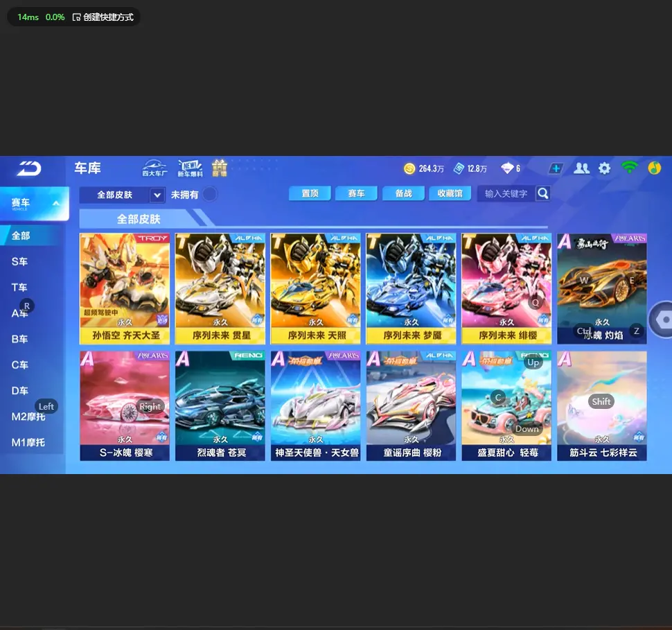Click the music note icon
The width and height of the screenshot is (672, 630).
[x=655, y=168]
